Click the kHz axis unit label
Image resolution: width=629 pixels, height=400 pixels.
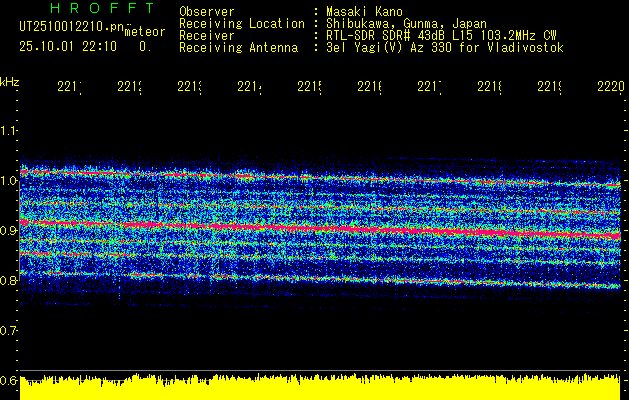pyautogui.click(x=10, y=82)
